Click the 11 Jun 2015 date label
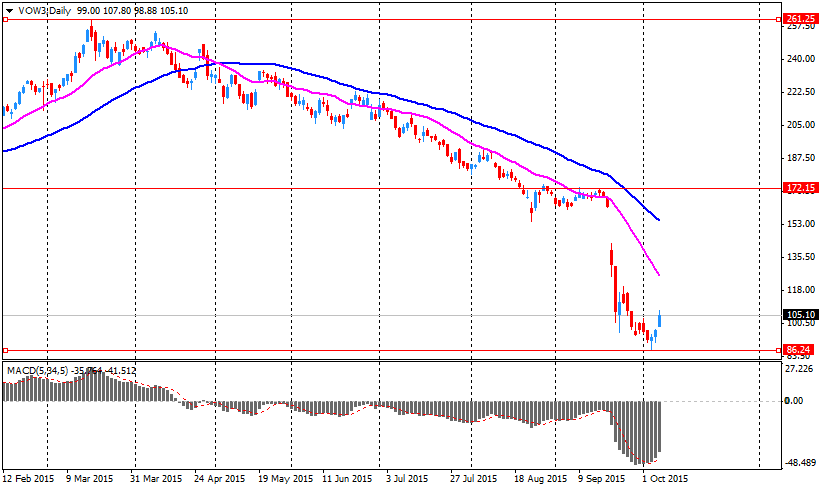This screenshot has width=821, height=487. coord(347,479)
